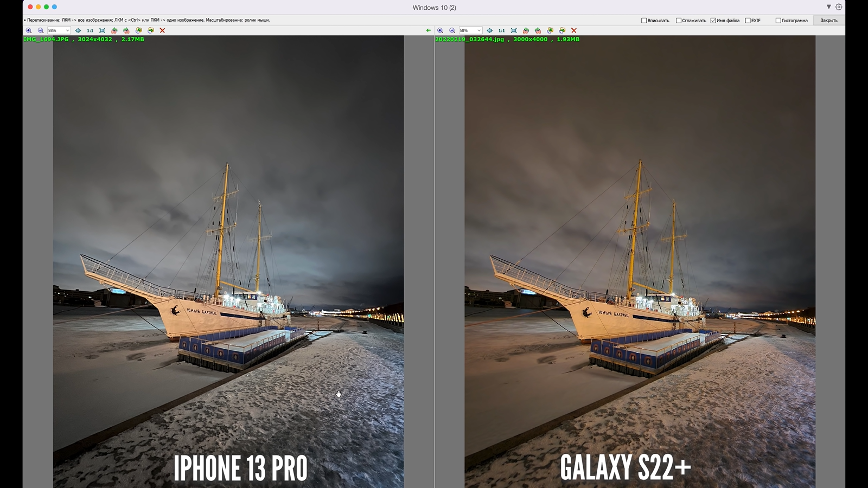Screen dimensions: 868x488
Task: Click the green arrow on right pane toolbar
Action: 429,30
